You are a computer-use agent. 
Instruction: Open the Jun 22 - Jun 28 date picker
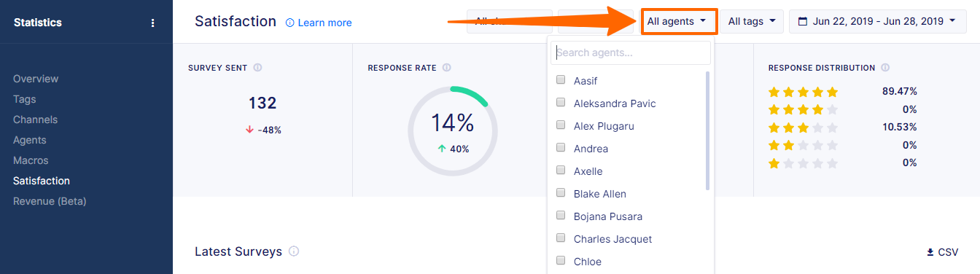pos(878,22)
